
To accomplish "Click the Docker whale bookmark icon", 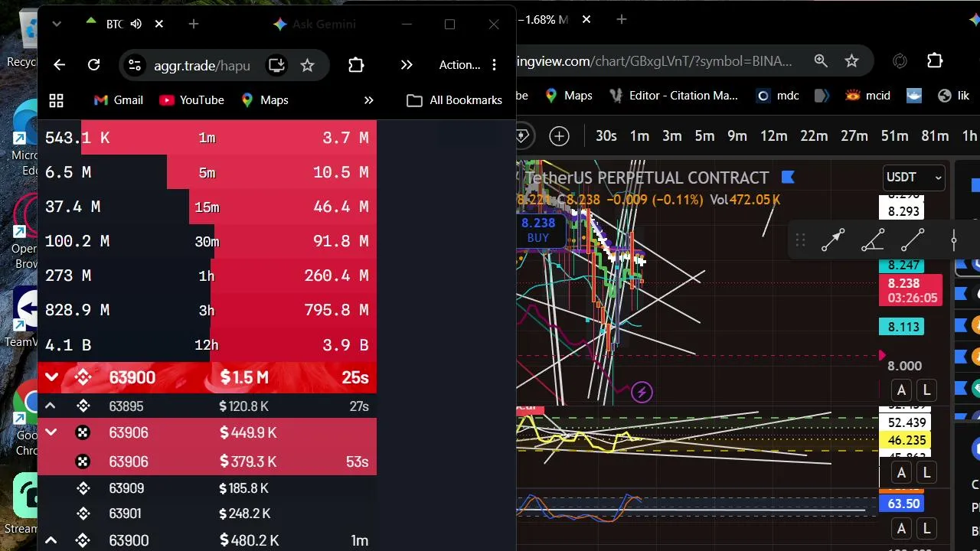I will coord(913,96).
